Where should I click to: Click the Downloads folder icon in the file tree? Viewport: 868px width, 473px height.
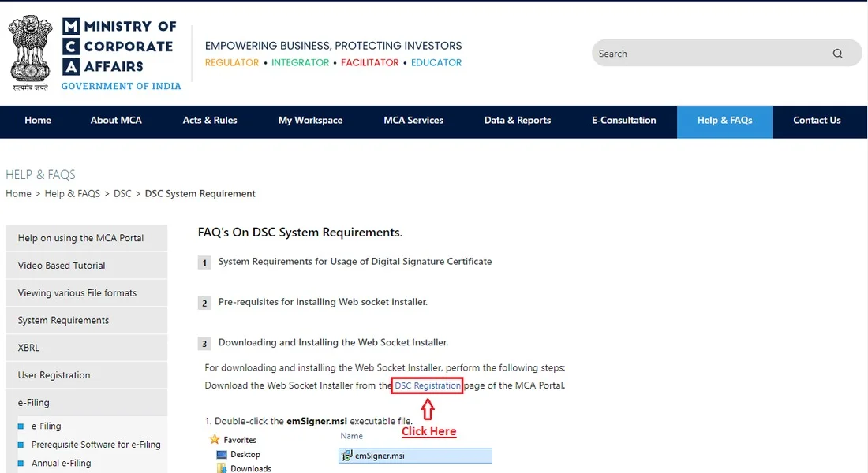pos(222,468)
